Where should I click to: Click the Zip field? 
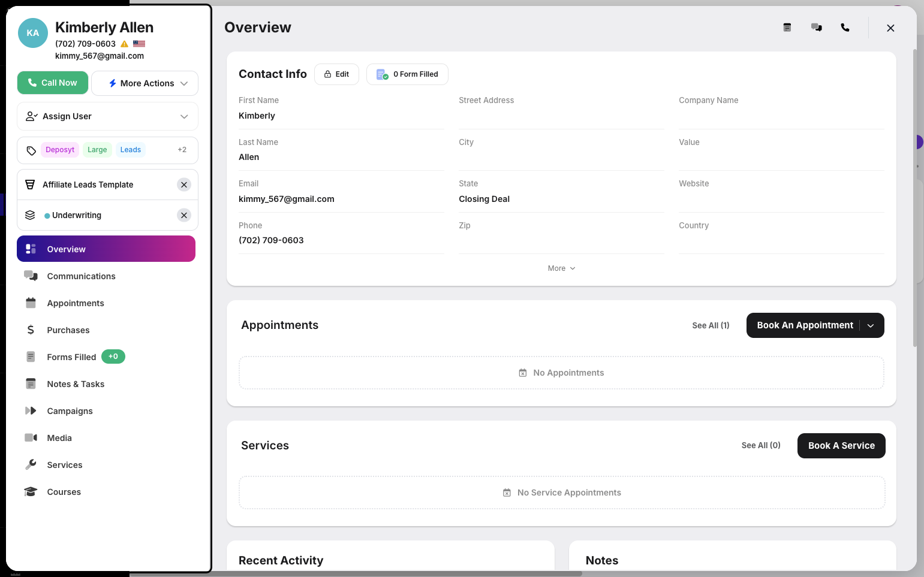pyautogui.click(x=561, y=237)
